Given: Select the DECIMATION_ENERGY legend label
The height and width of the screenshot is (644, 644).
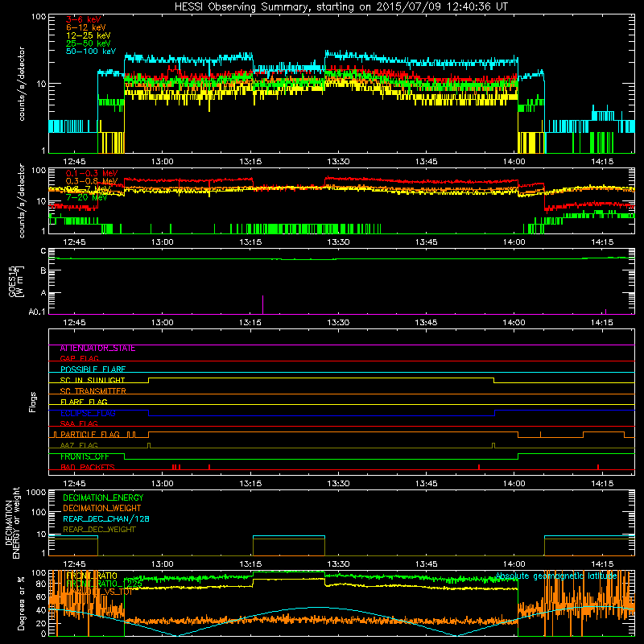Looking at the screenshot, I should [x=104, y=497].
